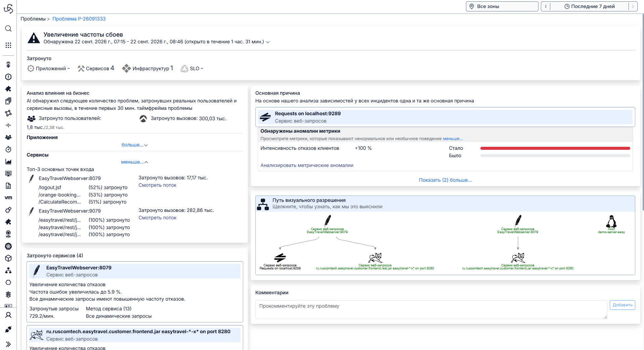644x350 pixels.
Task: Collapse metric anomalies description via меньше...
Action: tap(453, 139)
